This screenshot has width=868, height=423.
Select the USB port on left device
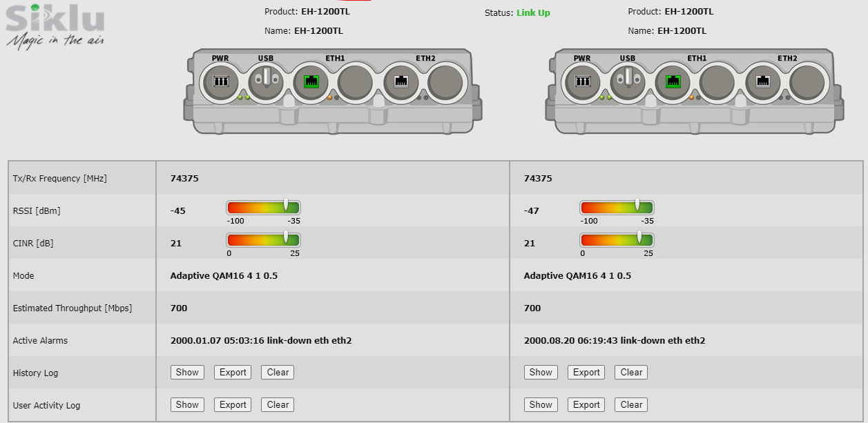(x=266, y=81)
